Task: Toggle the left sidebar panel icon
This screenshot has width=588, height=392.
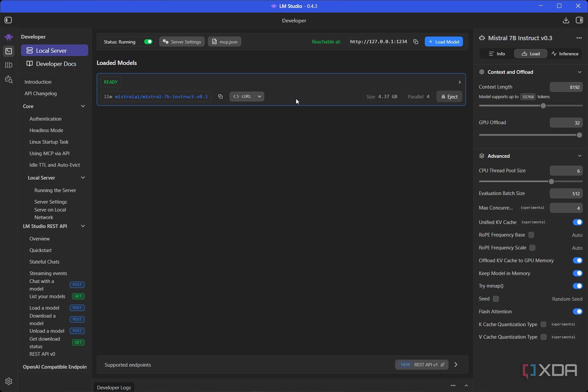Action: pyautogui.click(x=8, y=20)
